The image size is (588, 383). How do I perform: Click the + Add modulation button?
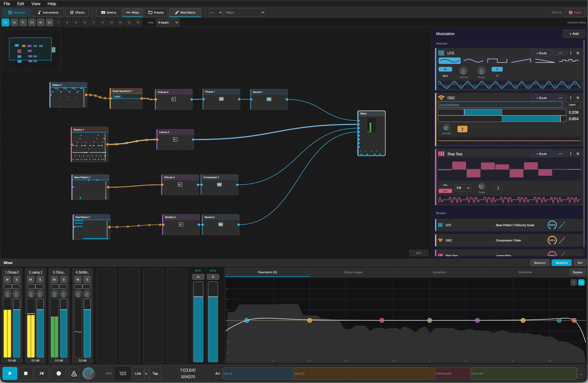tap(574, 34)
